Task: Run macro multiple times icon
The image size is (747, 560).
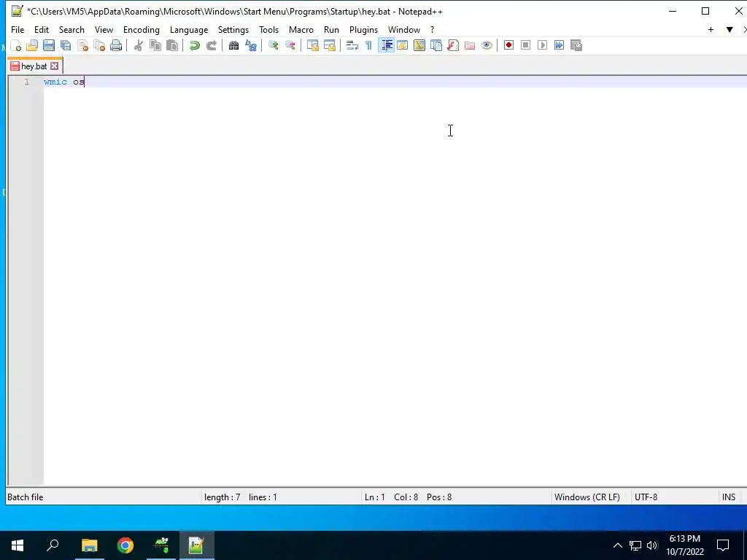Action: pyautogui.click(x=559, y=45)
